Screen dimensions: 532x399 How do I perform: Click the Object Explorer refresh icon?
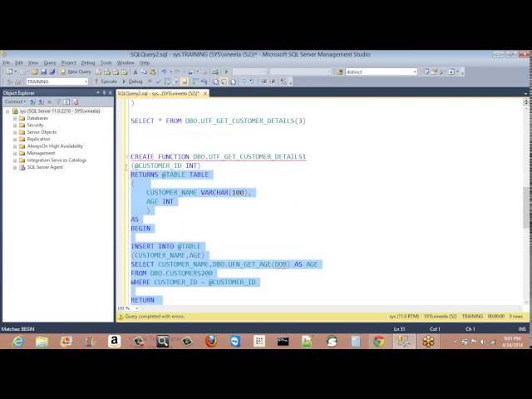coord(66,101)
